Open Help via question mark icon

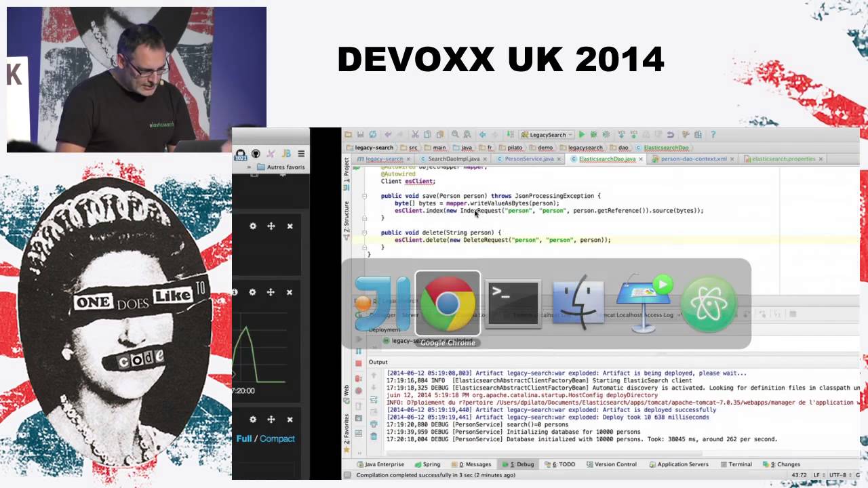(713, 135)
